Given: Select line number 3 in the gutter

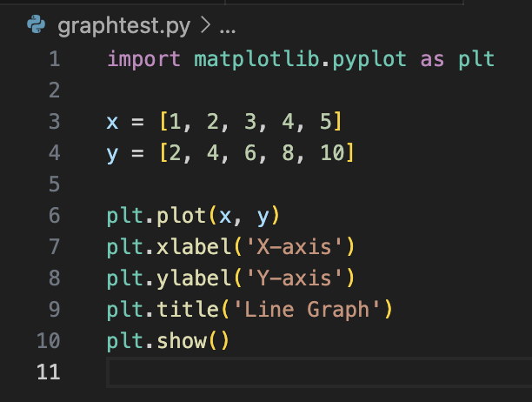Looking at the screenshot, I should (x=55, y=122).
